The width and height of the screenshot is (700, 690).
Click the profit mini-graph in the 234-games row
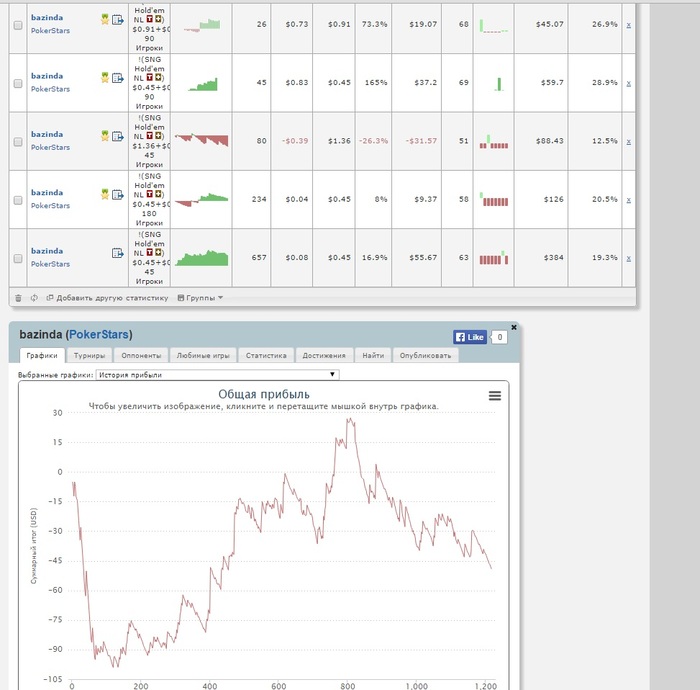[x=201, y=200]
